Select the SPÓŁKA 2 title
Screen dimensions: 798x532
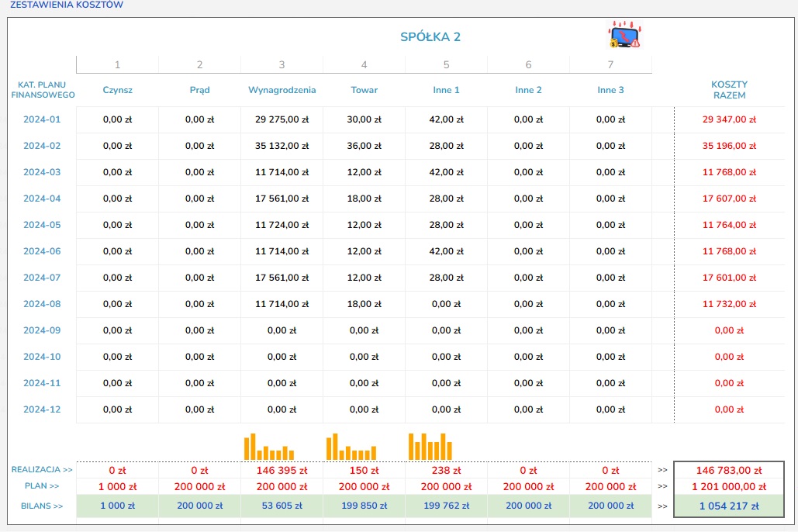(430, 37)
